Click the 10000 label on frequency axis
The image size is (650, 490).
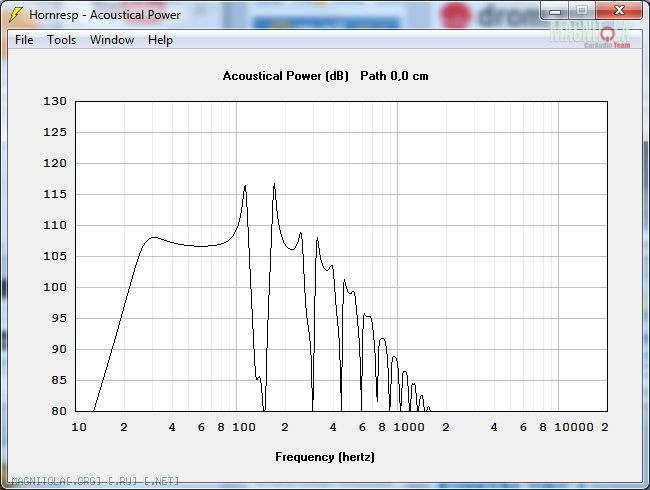pyautogui.click(x=574, y=427)
